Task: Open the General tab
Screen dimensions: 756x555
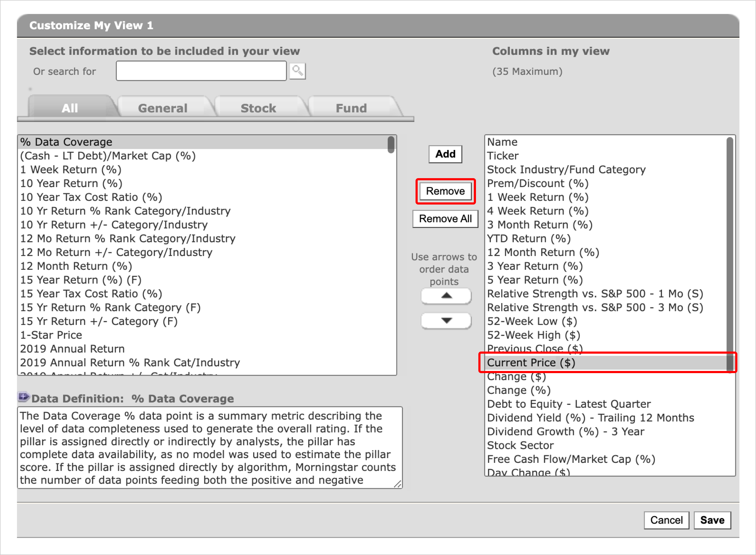Action: pos(163,108)
